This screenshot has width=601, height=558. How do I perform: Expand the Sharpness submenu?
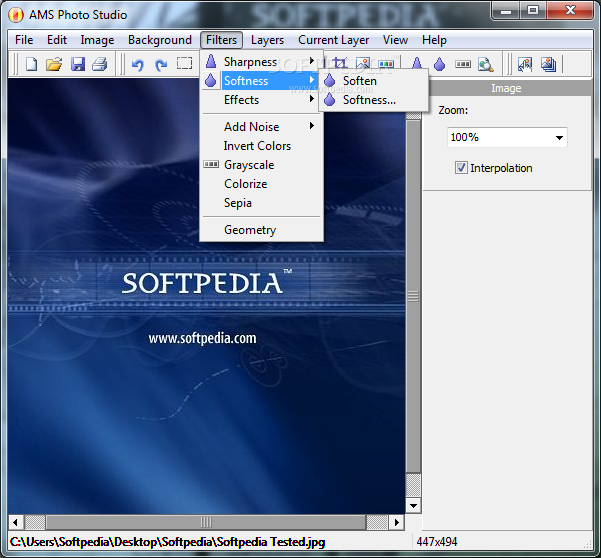(x=262, y=62)
